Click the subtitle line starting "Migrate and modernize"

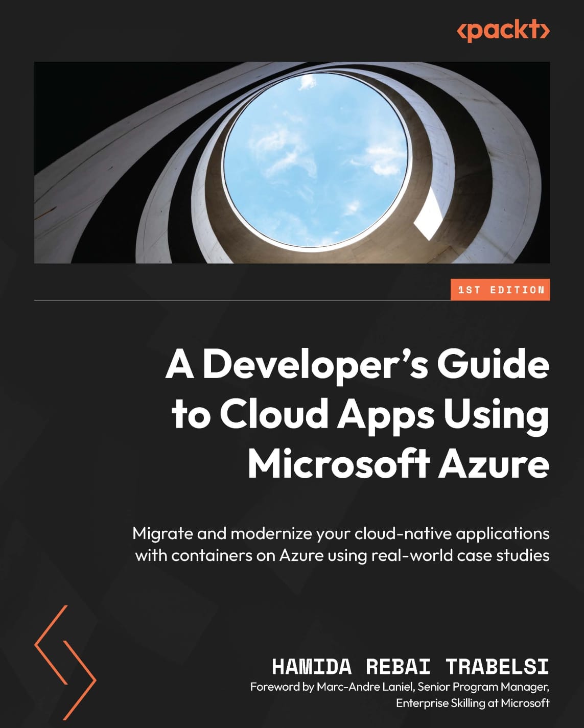pyautogui.click(x=341, y=533)
